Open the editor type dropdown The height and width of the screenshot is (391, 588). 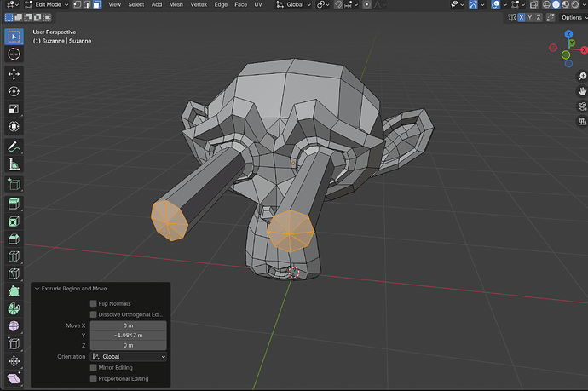pos(13,4)
